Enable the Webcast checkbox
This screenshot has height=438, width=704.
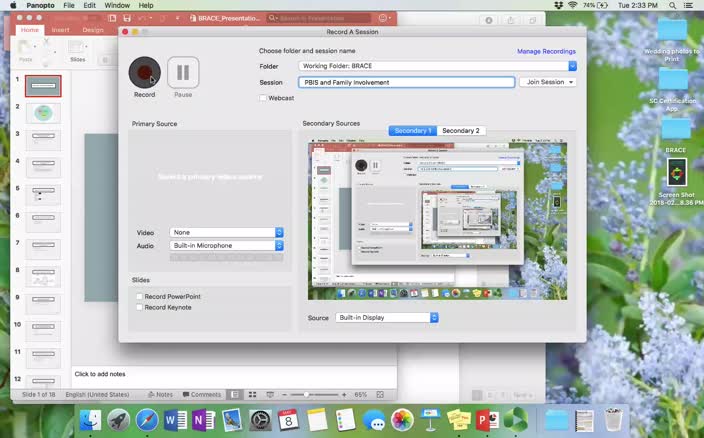(x=263, y=98)
